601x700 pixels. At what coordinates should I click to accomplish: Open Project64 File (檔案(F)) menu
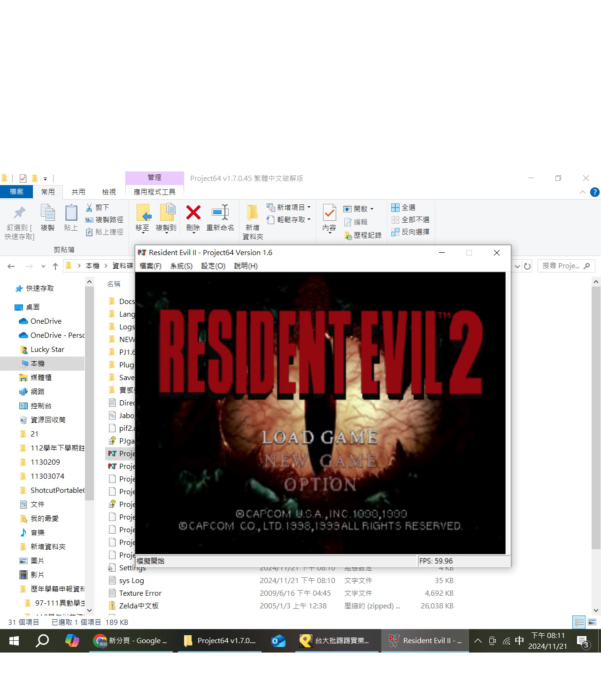point(150,266)
